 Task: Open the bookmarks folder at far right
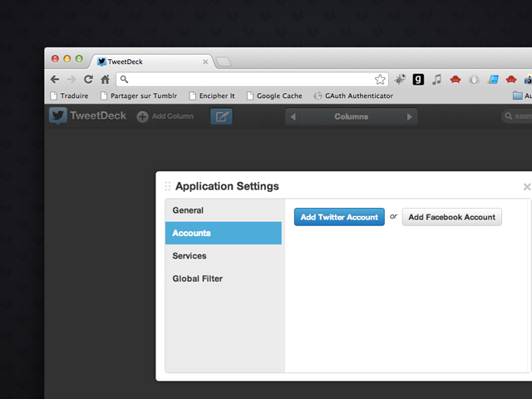(522, 96)
